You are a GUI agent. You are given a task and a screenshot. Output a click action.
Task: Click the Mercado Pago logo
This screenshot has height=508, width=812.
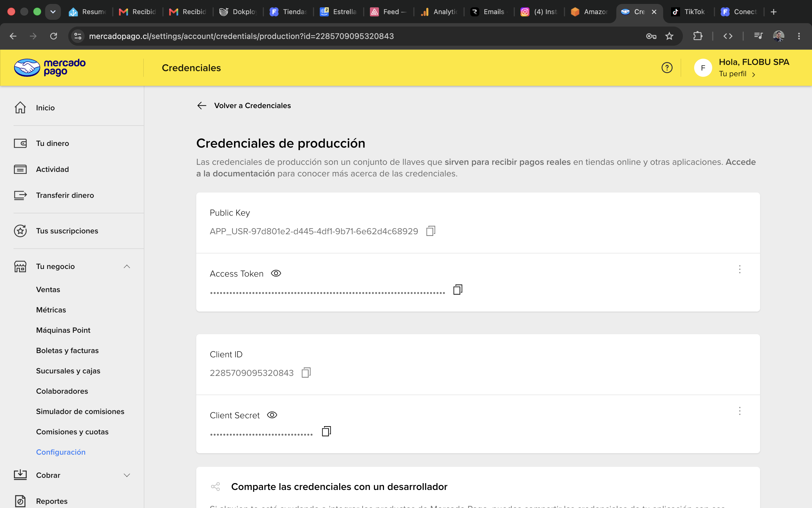point(50,67)
